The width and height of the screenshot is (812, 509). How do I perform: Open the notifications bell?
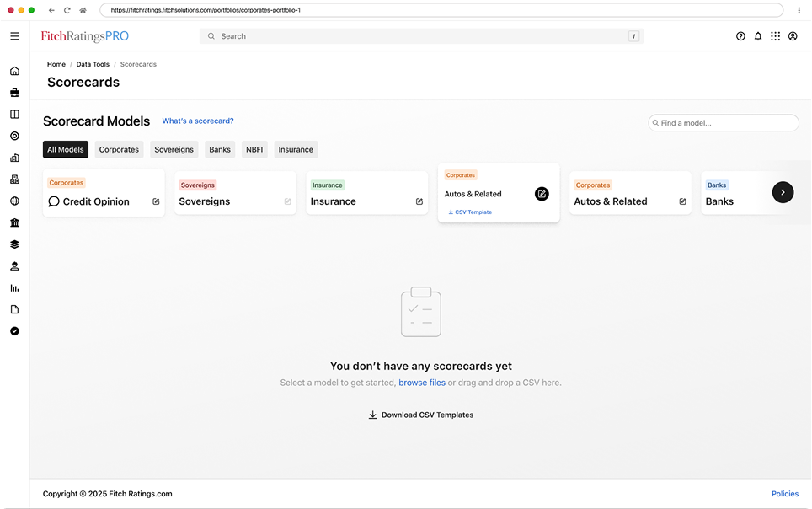(758, 36)
